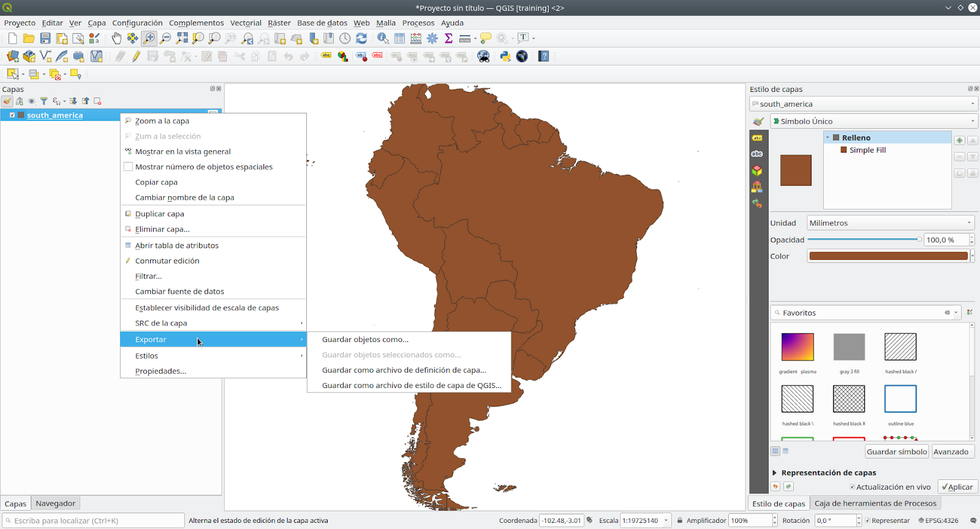Click the Guardar símbolo button
980x529 pixels.
pyautogui.click(x=897, y=452)
